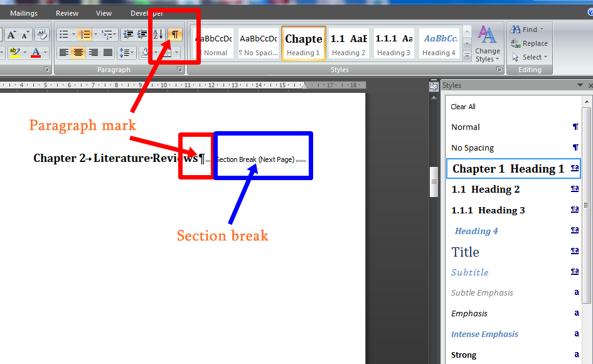
Task: Click the Shrink Font icon
Action: tap(25, 35)
